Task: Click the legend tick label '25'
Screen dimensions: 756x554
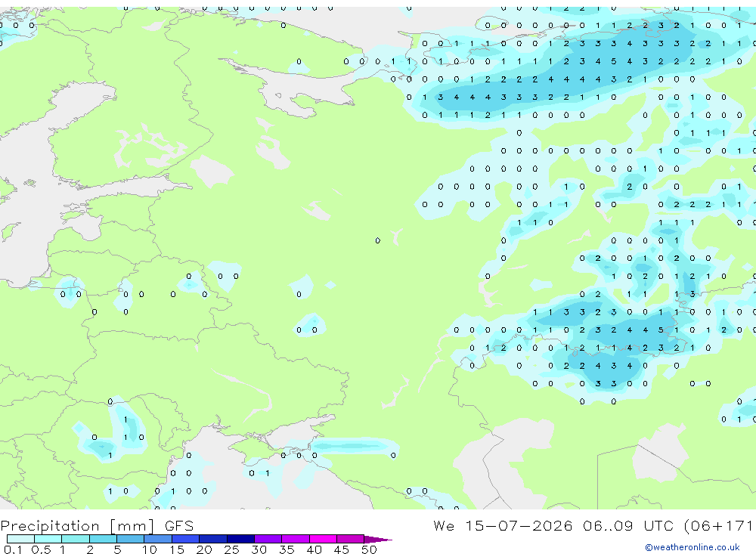Action: [231, 549]
